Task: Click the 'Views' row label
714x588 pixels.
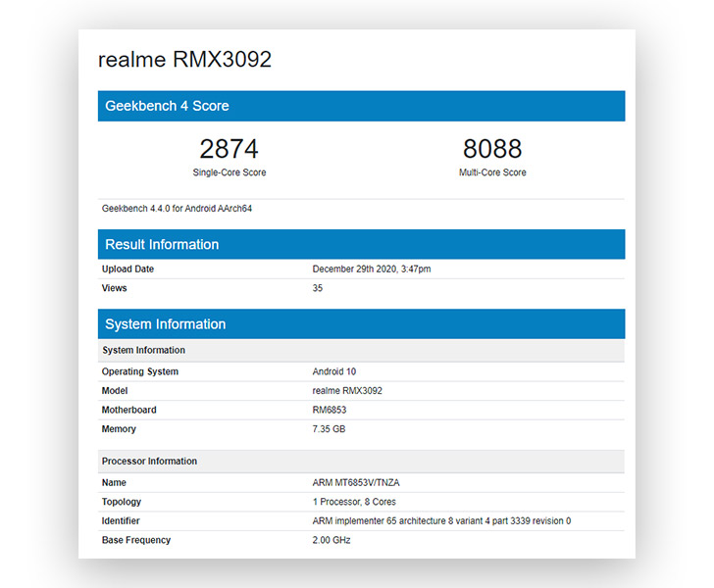Action: point(115,288)
